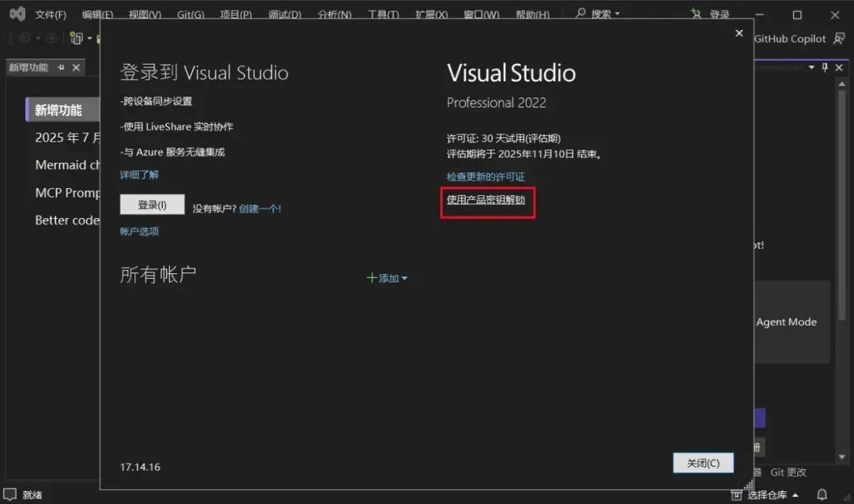Open the GitHub Copilot label
The image size is (854, 504).
click(x=790, y=39)
